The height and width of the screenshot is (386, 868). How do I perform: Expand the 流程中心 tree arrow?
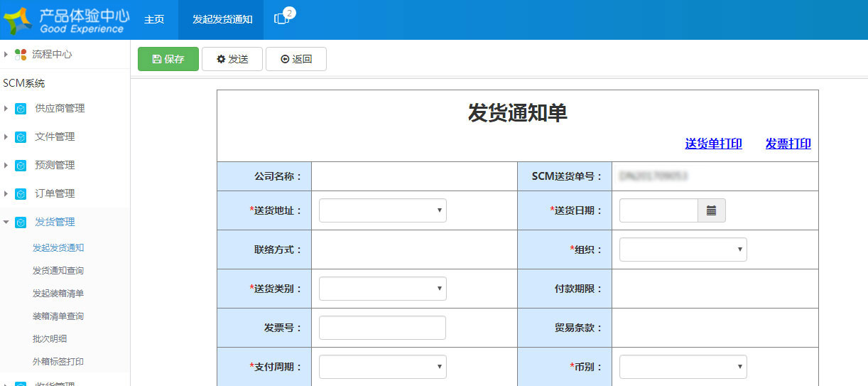coord(6,54)
